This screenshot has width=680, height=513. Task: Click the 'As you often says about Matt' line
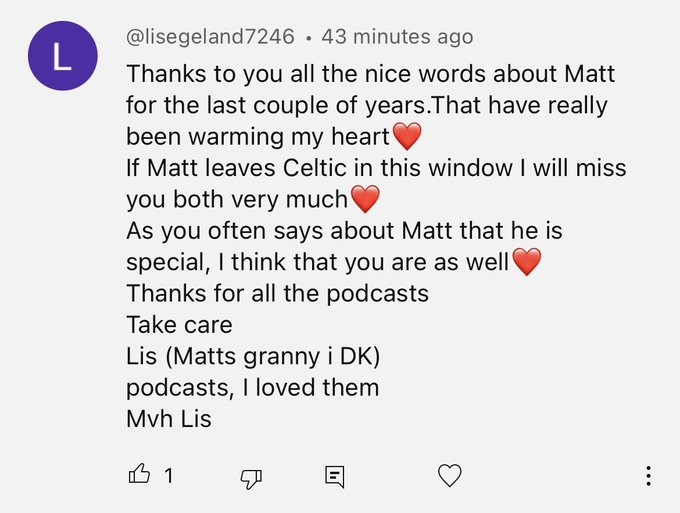(x=344, y=231)
